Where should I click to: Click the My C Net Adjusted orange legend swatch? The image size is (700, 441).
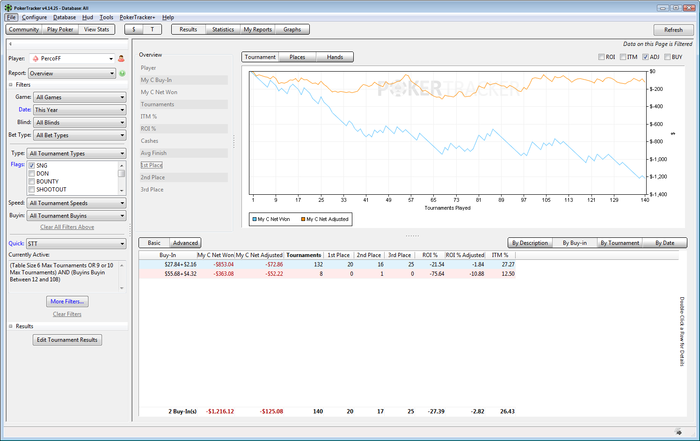click(x=303, y=219)
